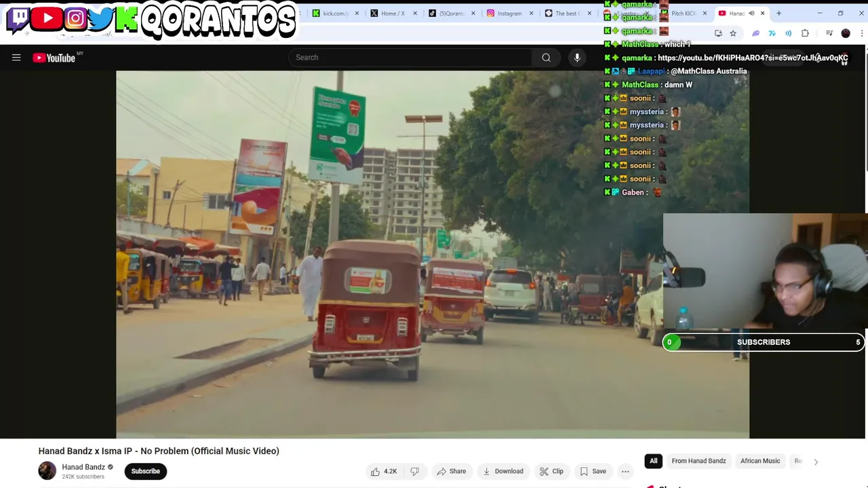Screen dimensions: 868x488
Task: Save the video to a playlist
Action: pos(593,471)
